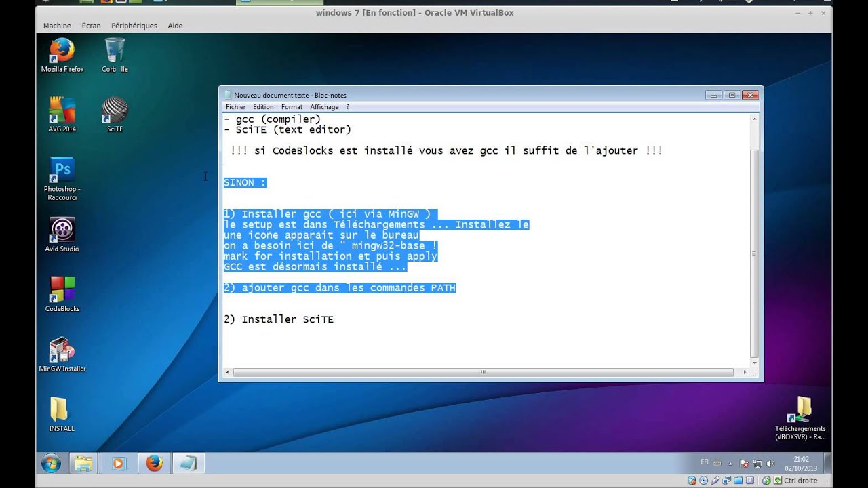
Task: Click the line mentioning CodeBlocks est installé
Action: (x=446, y=150)
